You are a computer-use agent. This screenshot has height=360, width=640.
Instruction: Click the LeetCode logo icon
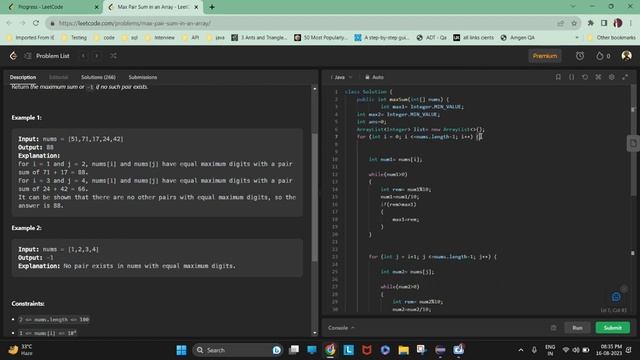tap(13, 56)
